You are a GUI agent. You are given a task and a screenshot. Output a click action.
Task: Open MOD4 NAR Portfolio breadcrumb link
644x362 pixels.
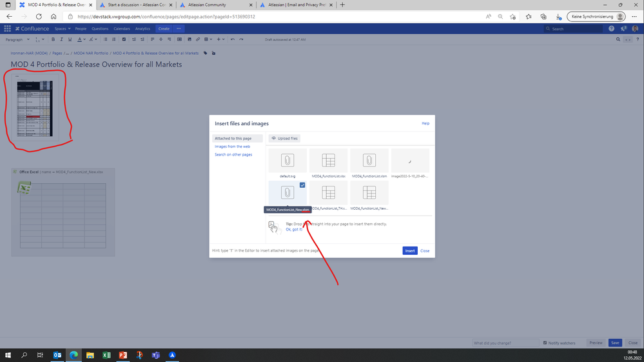click(91, 53)
